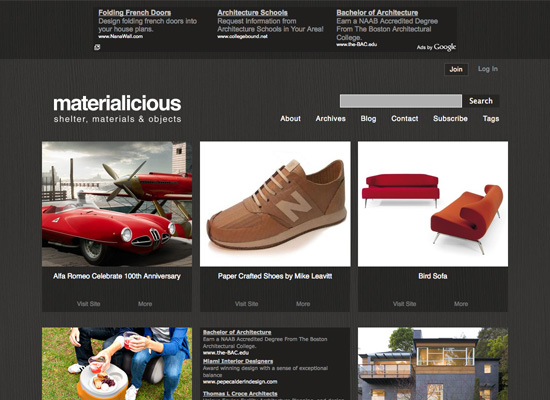Open the Folding French Doors ad link

tap(135, 13)
